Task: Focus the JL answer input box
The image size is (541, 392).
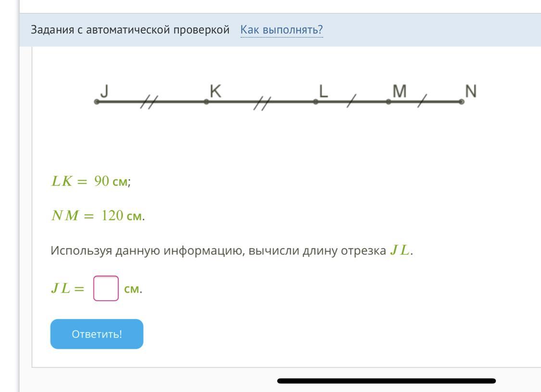Action: pos(106,288)
